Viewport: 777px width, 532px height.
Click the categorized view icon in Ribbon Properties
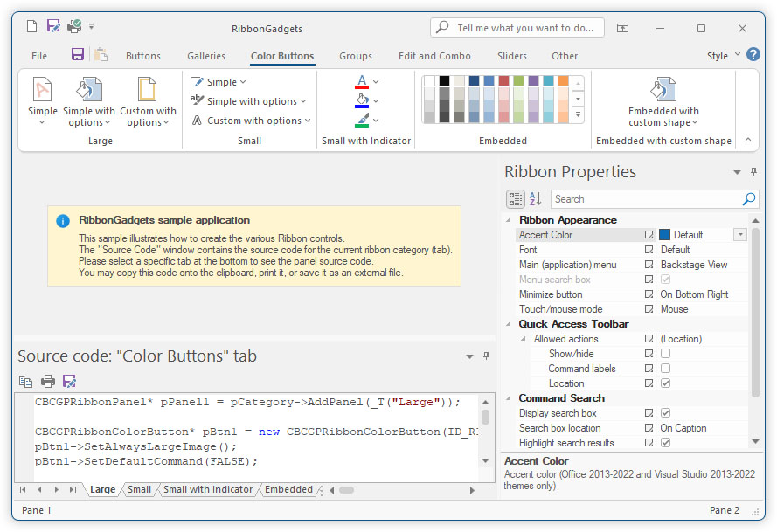click(516, 199)
